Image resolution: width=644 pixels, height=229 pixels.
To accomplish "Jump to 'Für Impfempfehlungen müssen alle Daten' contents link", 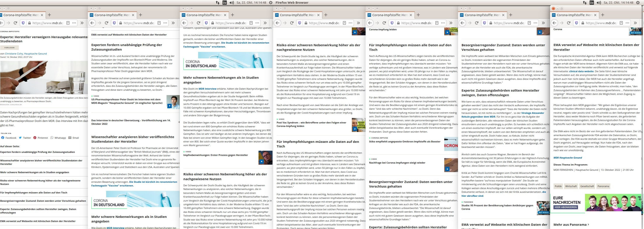I will [34, 193].
